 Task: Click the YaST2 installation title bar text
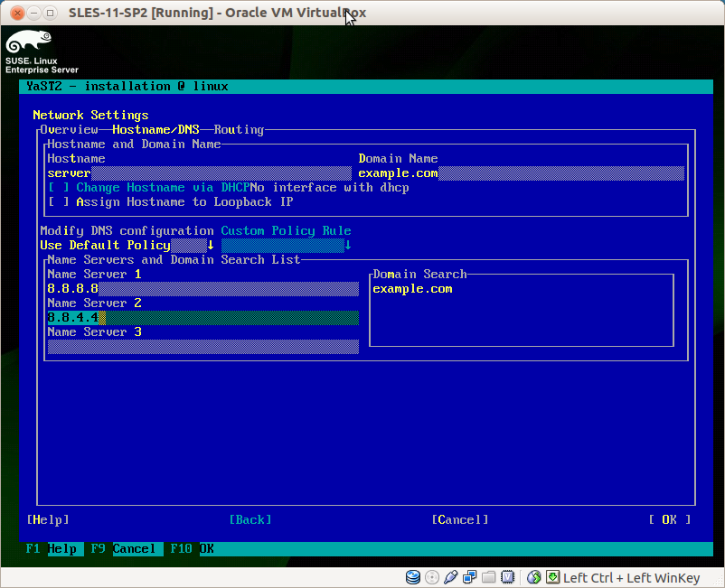[127, 87]
